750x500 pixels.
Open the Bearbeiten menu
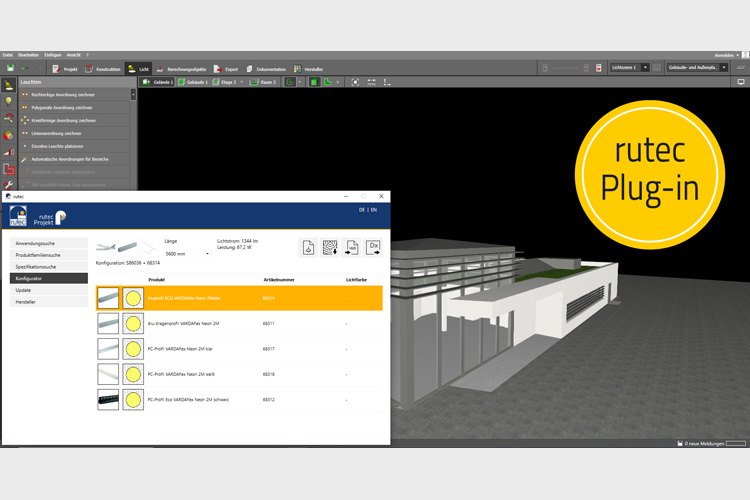coord(28,55)
